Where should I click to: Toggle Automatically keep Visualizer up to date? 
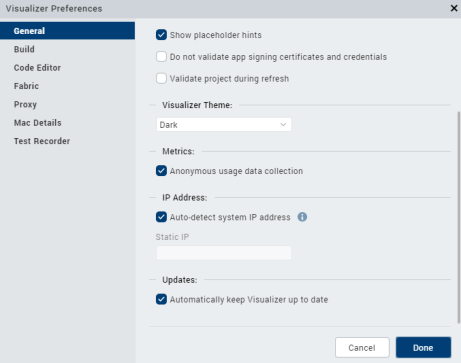coord(161,299)
